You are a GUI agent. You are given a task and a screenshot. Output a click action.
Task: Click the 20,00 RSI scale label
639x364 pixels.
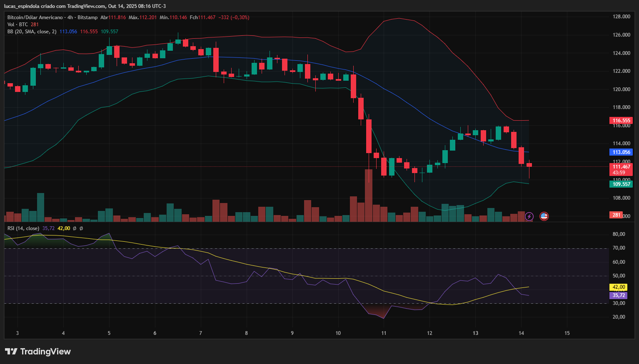click(x=619, y=317)
